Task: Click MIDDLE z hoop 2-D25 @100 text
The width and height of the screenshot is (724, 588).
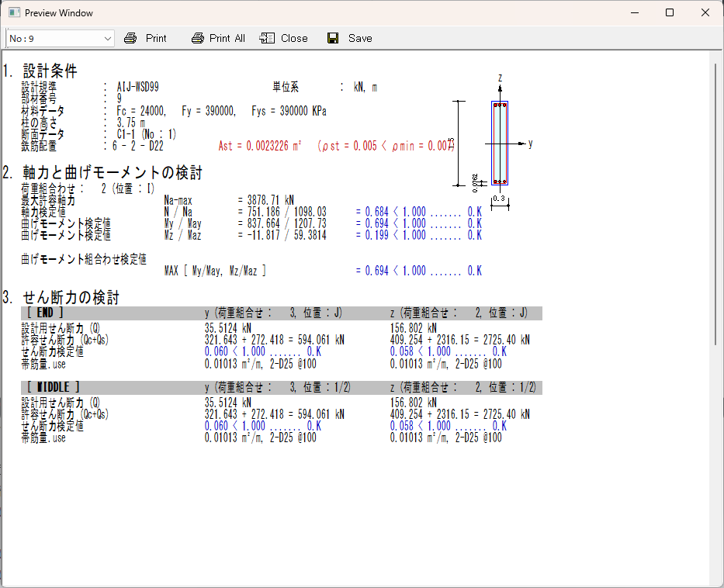Action: (478, 438)
